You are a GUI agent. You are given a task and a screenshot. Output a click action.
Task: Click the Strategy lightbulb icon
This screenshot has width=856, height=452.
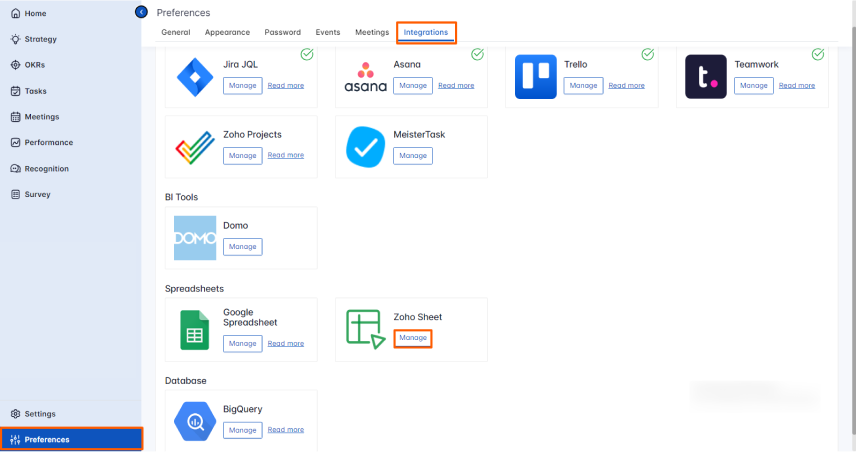pos(15,39)
